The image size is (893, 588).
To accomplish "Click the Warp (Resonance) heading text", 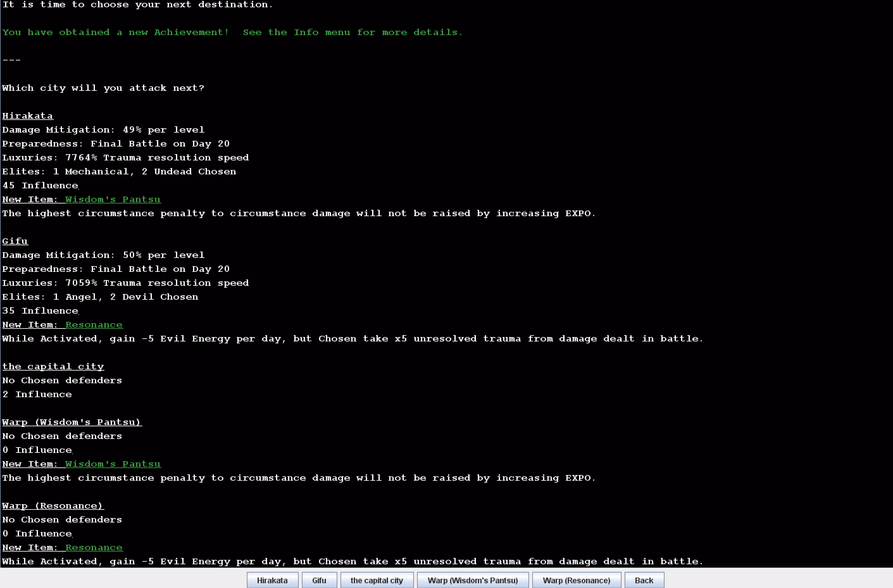I will [53, 506].
